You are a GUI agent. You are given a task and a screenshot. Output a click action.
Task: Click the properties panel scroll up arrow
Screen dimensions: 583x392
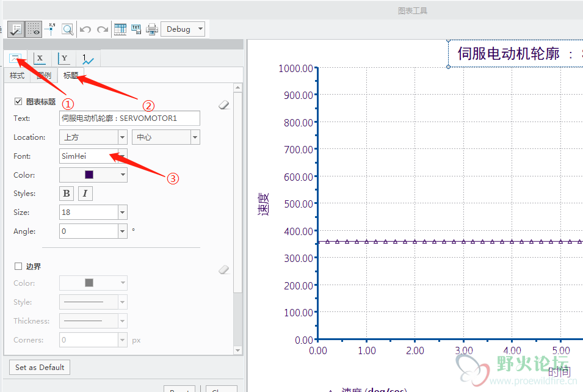click(238, 88)
